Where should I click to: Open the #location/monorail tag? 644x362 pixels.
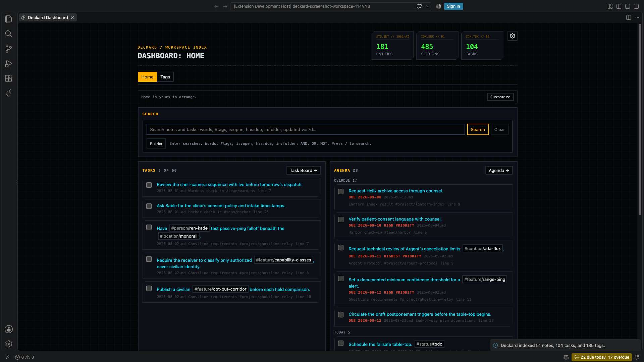pos(178,236)
